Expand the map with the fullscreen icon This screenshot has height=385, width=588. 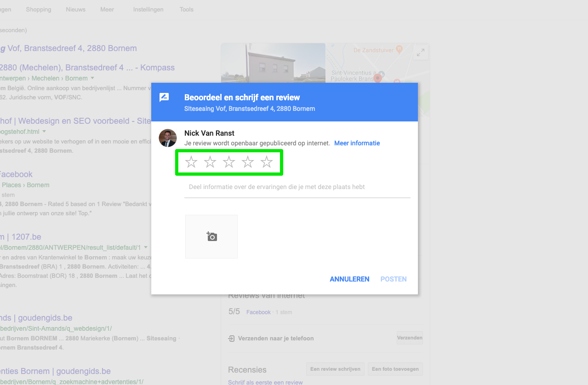(x=420, y=53)
